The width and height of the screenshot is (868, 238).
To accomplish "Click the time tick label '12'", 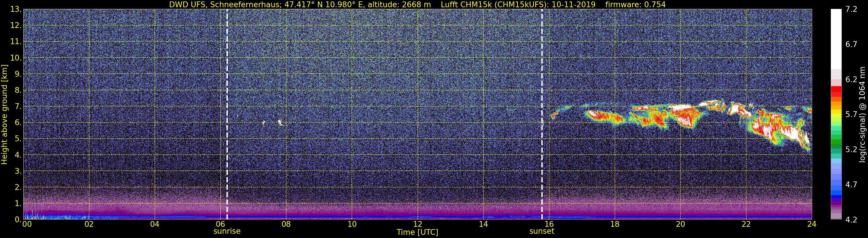I will tap(417, 224).
